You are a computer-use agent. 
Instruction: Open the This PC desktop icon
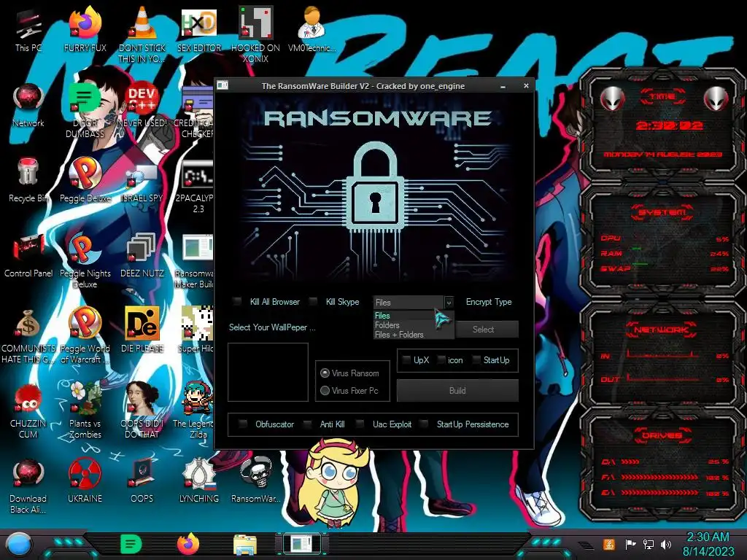click(x=28, y=31)
